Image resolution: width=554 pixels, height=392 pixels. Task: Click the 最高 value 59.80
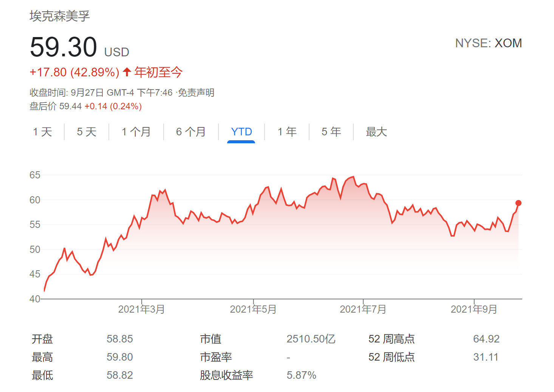pos(119,357)
